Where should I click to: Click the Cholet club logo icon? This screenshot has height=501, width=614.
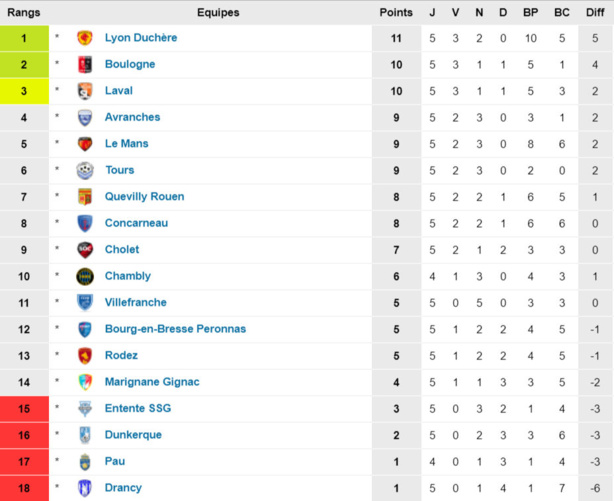coord(85,250)
